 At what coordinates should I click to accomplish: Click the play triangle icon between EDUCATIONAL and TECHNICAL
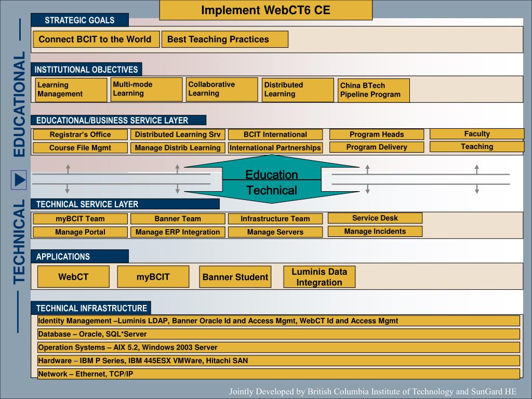point(19,180)
